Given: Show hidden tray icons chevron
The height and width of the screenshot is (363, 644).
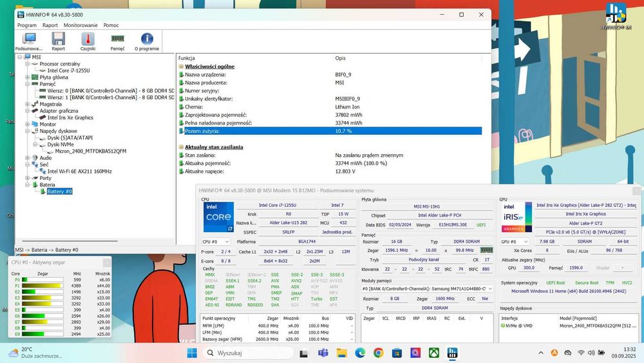Looking at the screenshot, I should [x=541, y=353].
